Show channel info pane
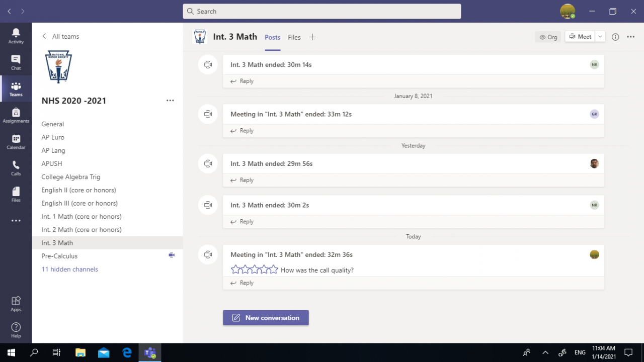This screenshot has height=362, width=644. click(615, 37)
